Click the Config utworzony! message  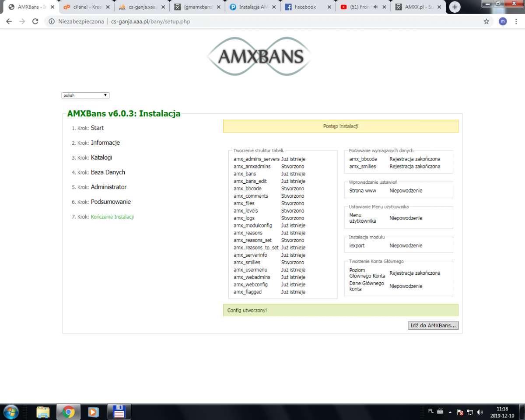[341, 310]
